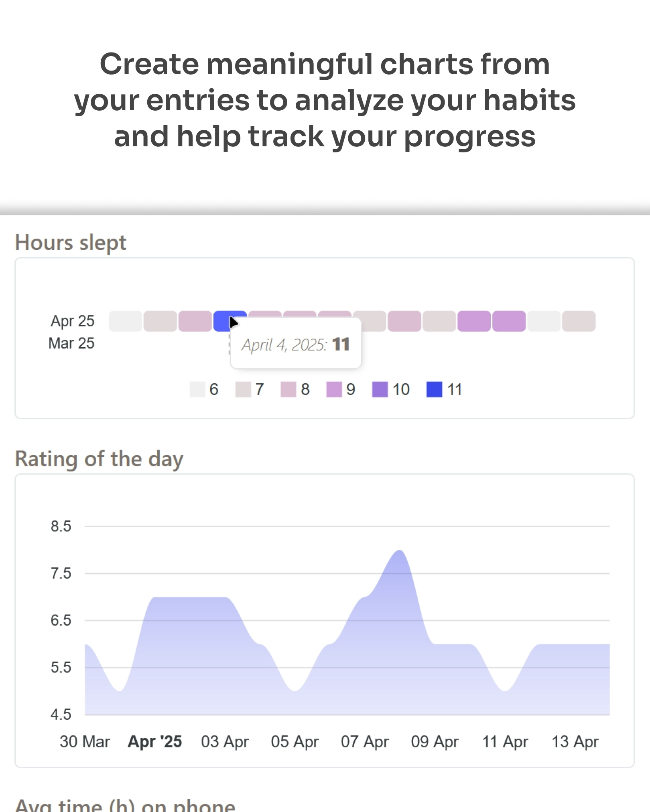This screenshot has width=650, height=812.
Task: Click the 'Rating of the day' heading
Action: tap(99, 459)
